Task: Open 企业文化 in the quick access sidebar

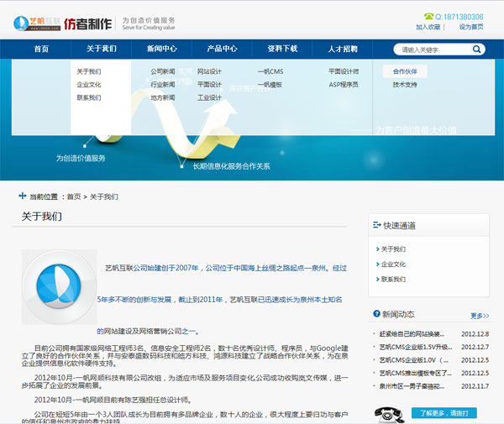Action: click(x=393, y=264)
